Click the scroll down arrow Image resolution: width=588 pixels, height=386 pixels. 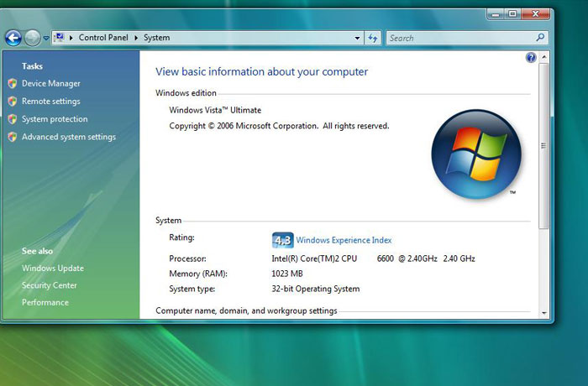pyautogui.click(x=543, y=313)
